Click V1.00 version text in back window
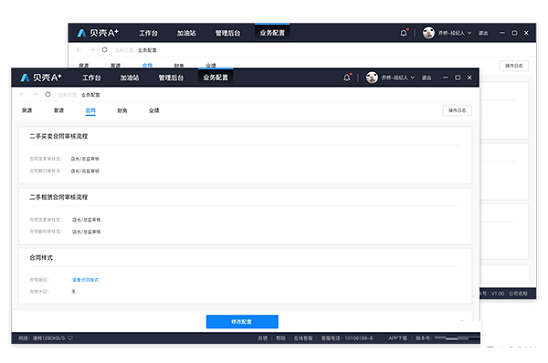548x363 pixels. click(498, 293)
